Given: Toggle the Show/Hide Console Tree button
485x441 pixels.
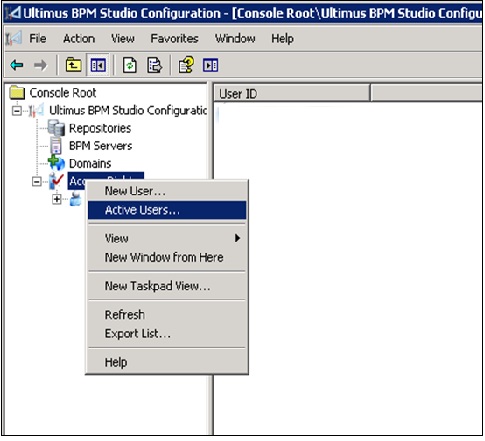Looking at the screenshot, I should 98,65.
